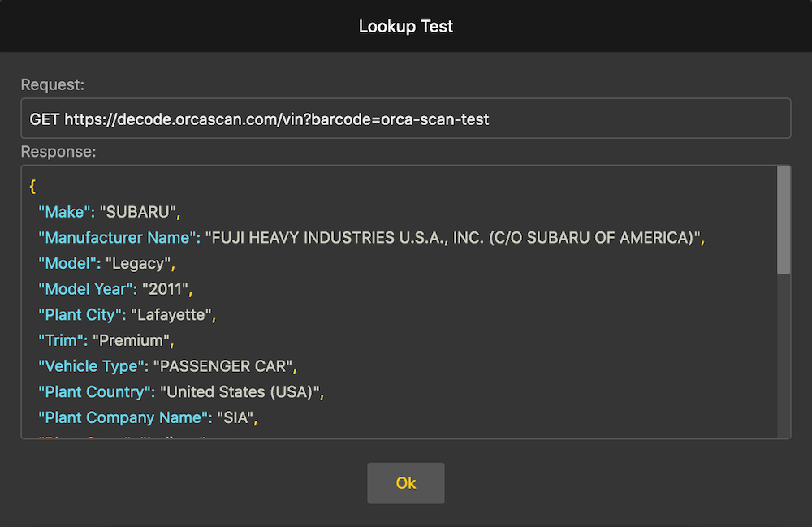Click the "Lafayette" value text
This screenshot has width=812, height=527.
tap(172, 315)
